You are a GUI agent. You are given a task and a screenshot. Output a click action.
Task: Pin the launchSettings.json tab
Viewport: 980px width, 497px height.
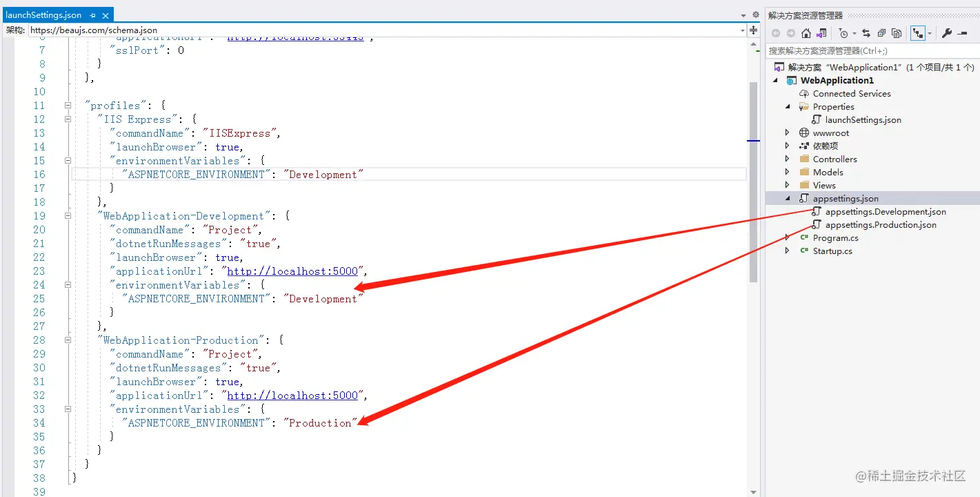92,14
